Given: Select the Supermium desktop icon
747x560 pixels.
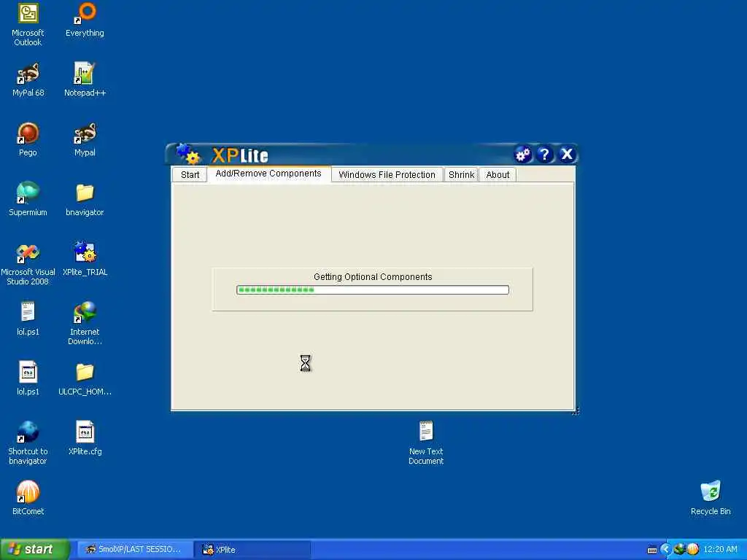Looking at the screenshot, I should [28, 200].
